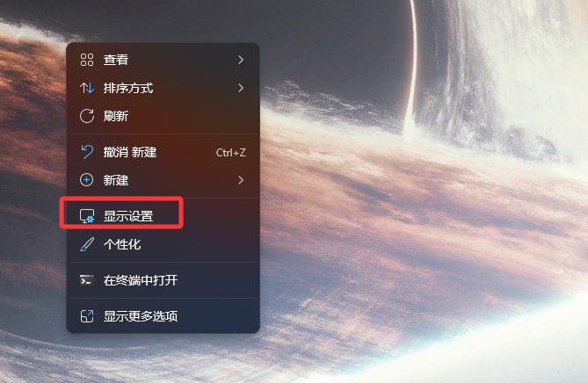
Task: Click the 排序方式 up-down arrows icon
Action: click(x=87, y=88)
